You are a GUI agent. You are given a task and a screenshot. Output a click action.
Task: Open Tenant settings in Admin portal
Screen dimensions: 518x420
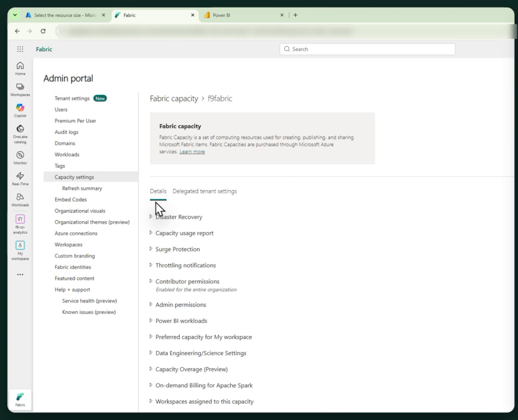[72, 99]
